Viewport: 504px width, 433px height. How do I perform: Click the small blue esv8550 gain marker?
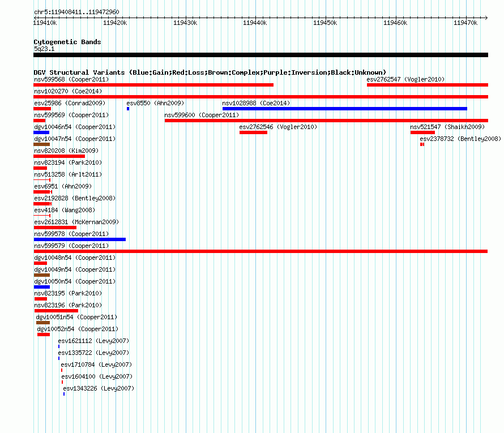tap(128, 109)
